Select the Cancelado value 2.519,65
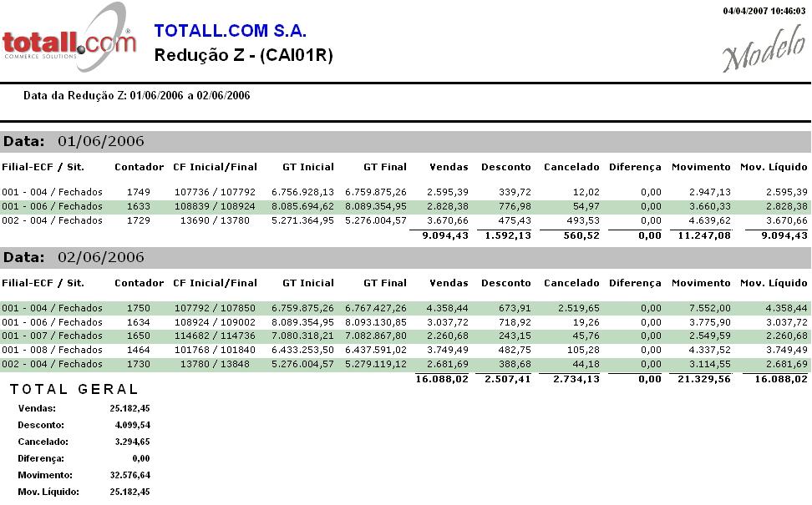 pyautogui.click(x=579, y=308)
